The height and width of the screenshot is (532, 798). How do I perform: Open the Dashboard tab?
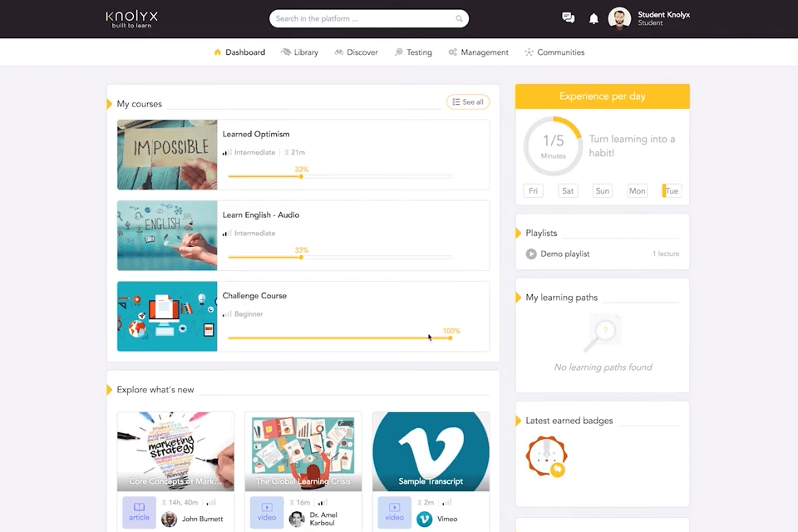coord(239,52)
